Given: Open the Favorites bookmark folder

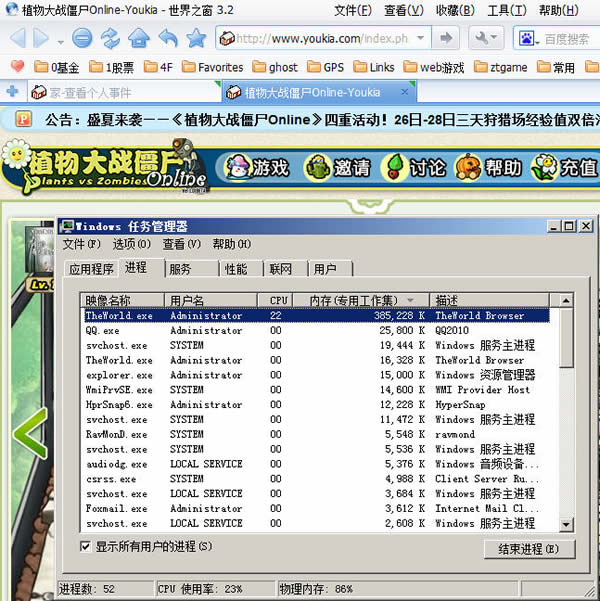Looking at the screenshot, I should pos(212,67).
